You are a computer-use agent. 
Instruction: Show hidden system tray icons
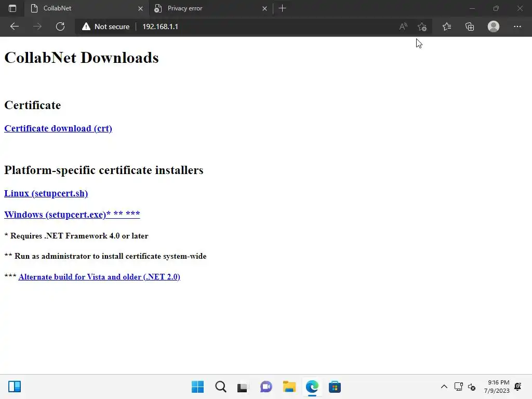coord(444,387)
